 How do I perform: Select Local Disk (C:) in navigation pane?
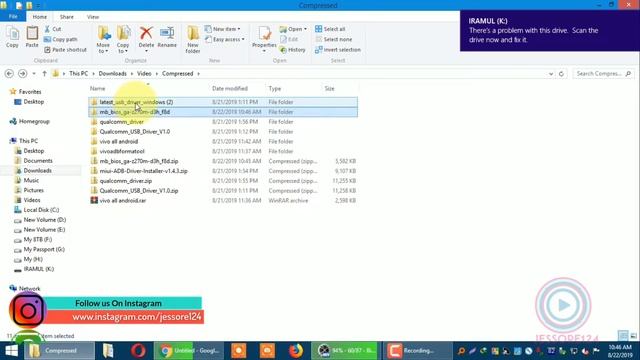41,210
